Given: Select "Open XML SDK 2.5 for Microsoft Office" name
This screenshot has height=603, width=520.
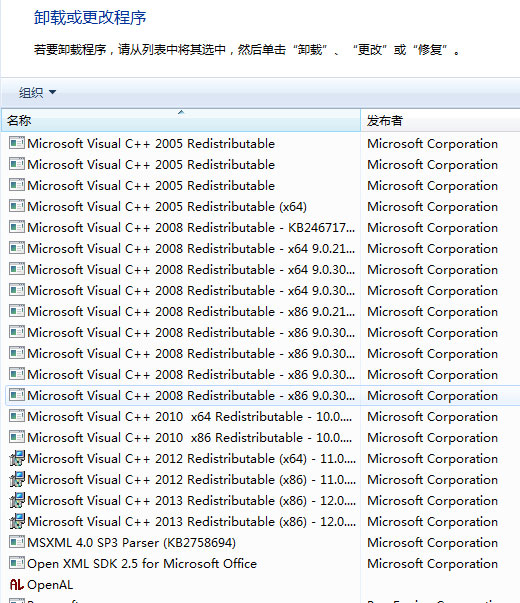Looking at the screenshot, I should tap(142, 564).
